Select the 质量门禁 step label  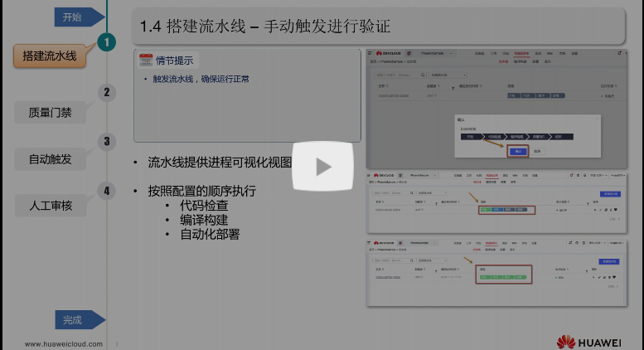pos(50,112)
